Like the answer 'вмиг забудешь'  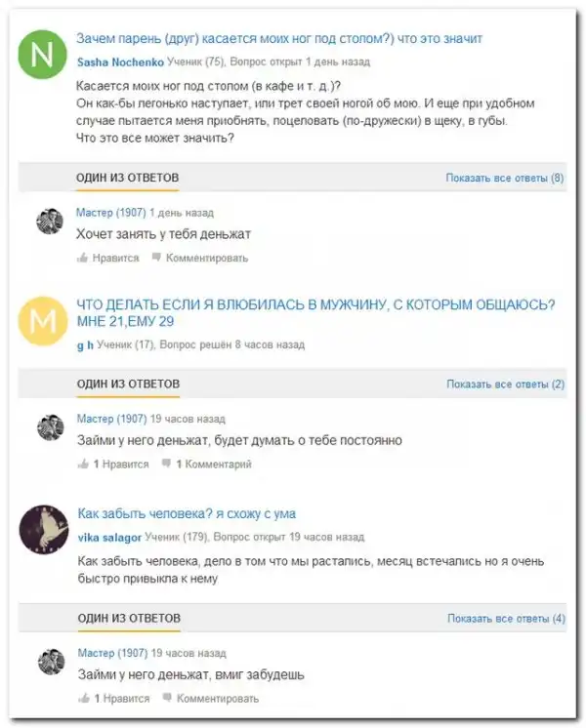coord(83,699)
